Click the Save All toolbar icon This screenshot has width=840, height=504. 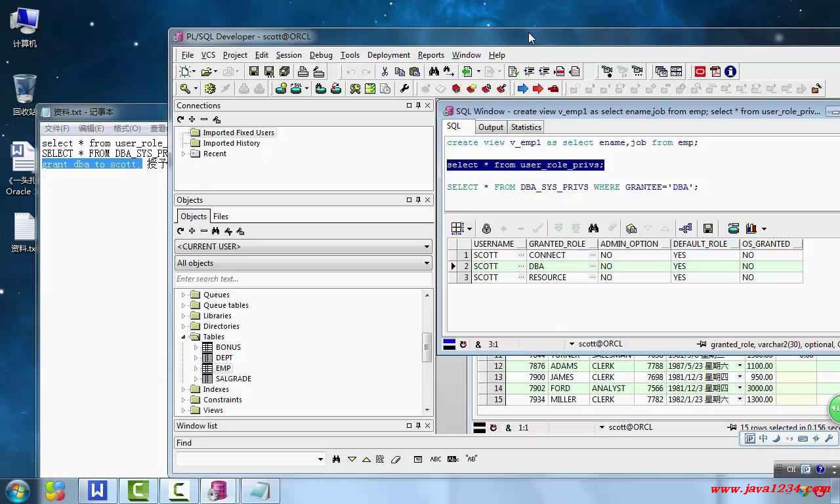285,72
